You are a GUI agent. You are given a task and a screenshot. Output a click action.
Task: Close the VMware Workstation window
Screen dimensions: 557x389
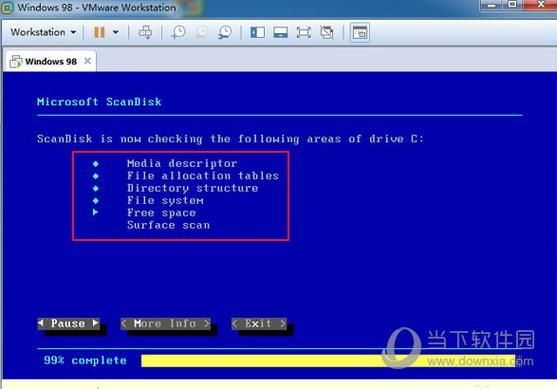[540, 5]
